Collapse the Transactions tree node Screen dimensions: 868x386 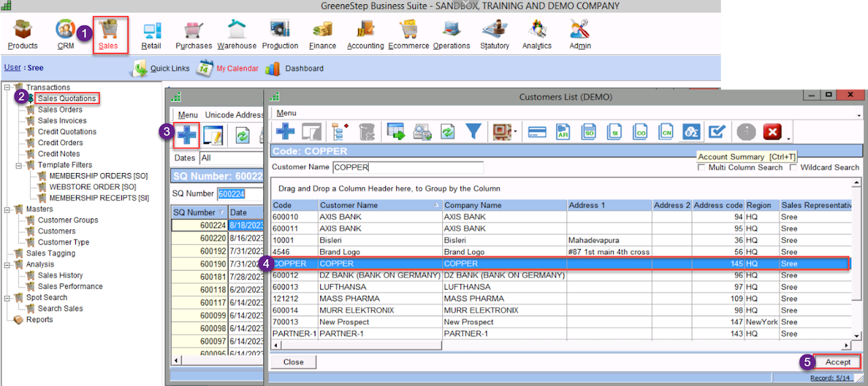(7, 88)
